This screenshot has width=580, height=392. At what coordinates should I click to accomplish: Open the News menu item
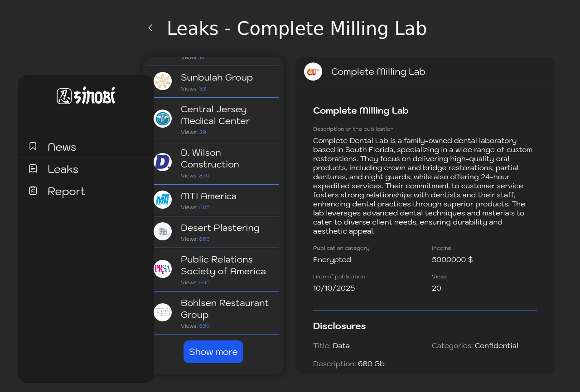pyautogui.click(x=62, y=147)
